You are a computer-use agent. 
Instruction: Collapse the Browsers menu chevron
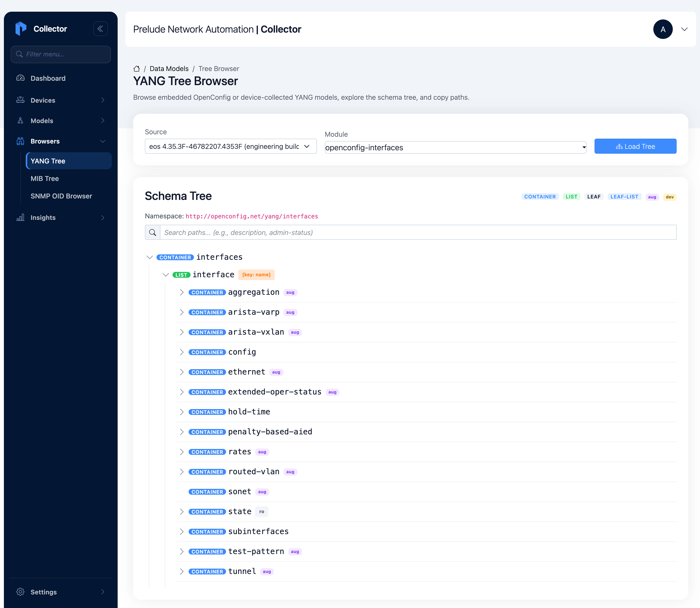tap(103, 141)
